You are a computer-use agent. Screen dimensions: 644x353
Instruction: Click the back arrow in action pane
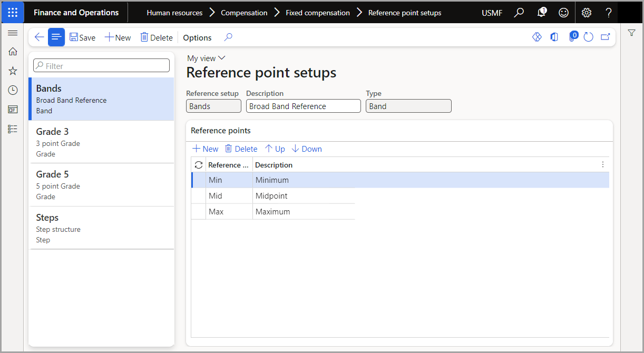point(39,37)
